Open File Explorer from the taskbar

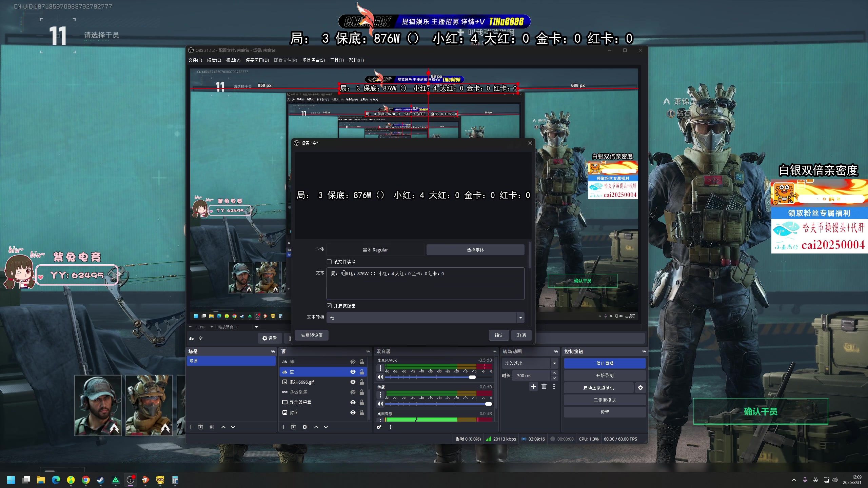pos(41,480)
